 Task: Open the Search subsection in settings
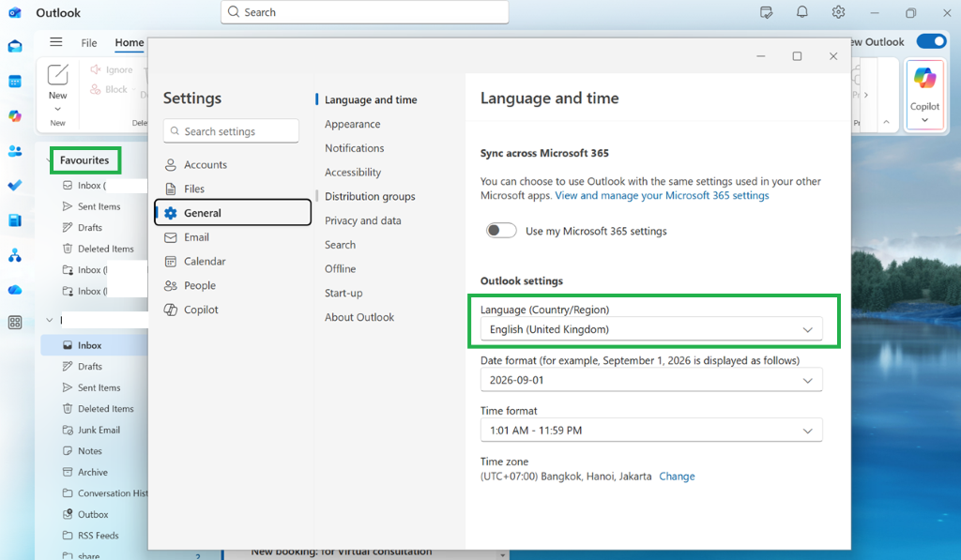click(x=340, y=245)
